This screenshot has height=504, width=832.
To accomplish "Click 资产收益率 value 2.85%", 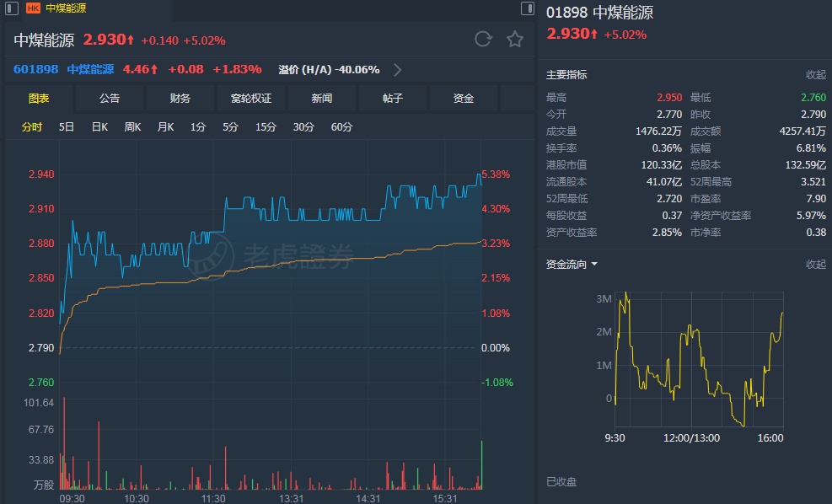I will [x=667, y=233].
